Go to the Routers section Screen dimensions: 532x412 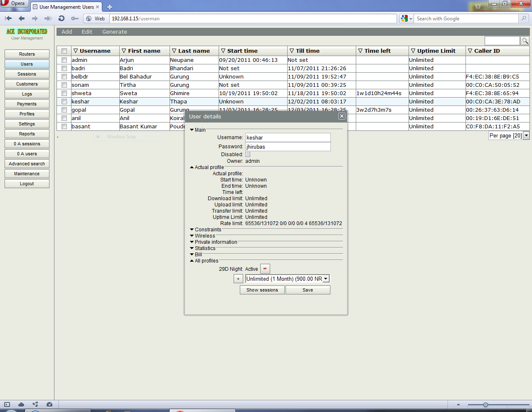point(27,54)
